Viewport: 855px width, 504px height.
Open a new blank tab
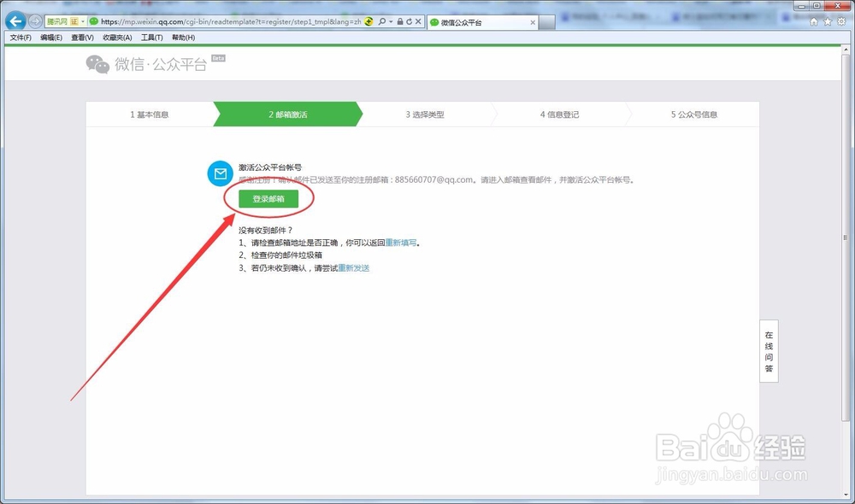click(x=547, y=22)
